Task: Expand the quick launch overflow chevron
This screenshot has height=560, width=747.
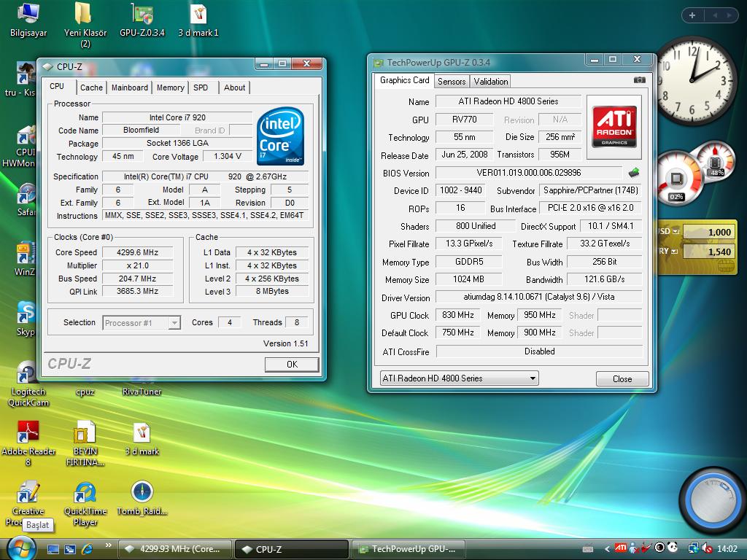Action: point(108,545)
